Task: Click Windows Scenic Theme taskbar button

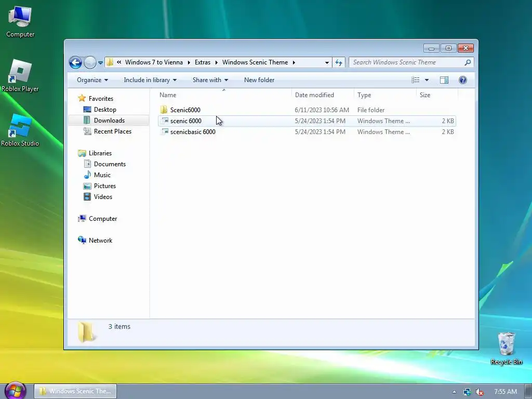Action: pyautogui.click(x=75, y=391)
